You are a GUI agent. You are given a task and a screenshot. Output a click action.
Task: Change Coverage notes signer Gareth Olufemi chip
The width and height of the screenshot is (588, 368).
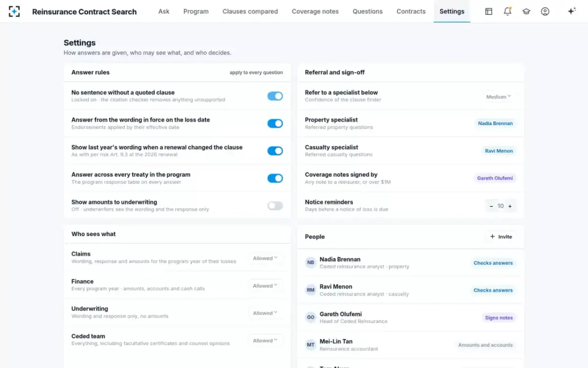pyautogui.click(x=495, y=178)
